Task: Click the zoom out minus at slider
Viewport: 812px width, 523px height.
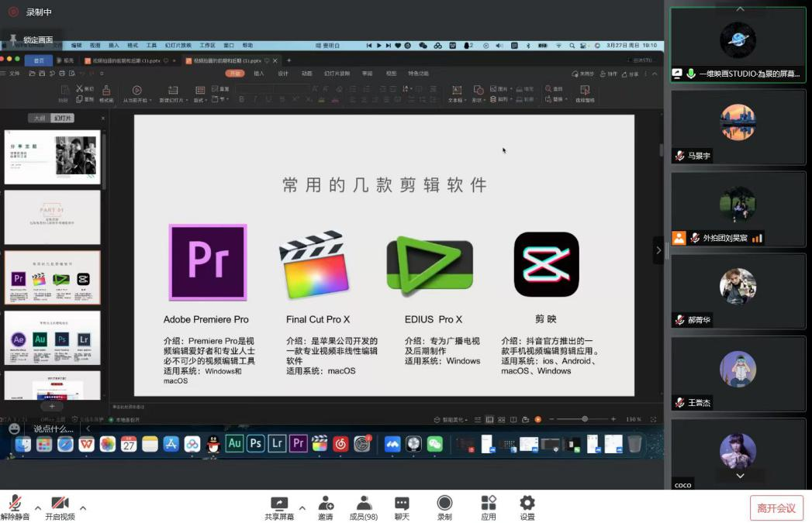Action: pyautogui.click(x=551, y=419)
